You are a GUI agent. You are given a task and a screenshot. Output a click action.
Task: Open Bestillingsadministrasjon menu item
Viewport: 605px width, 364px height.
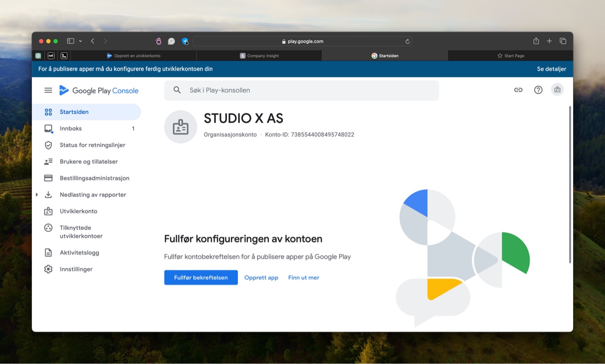point(87,178)
